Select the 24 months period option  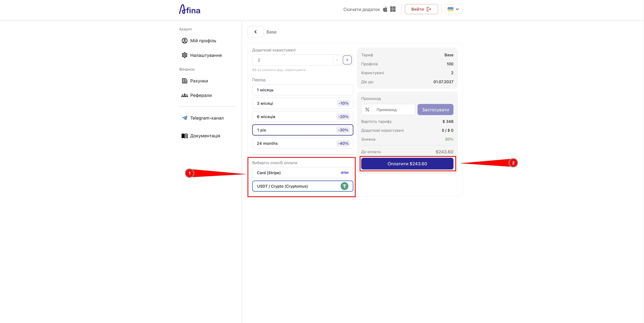pos(303,143)
